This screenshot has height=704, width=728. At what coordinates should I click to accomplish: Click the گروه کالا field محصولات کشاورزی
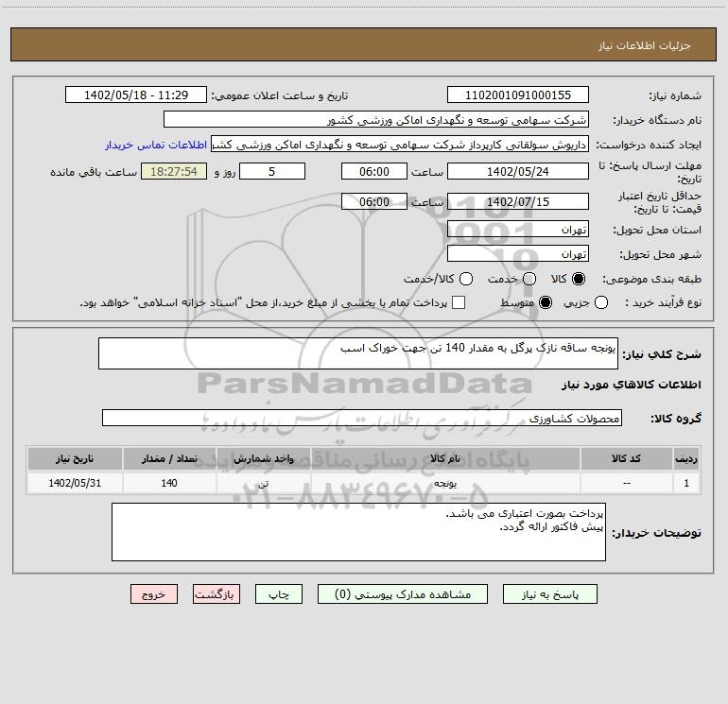pos(362,418)
